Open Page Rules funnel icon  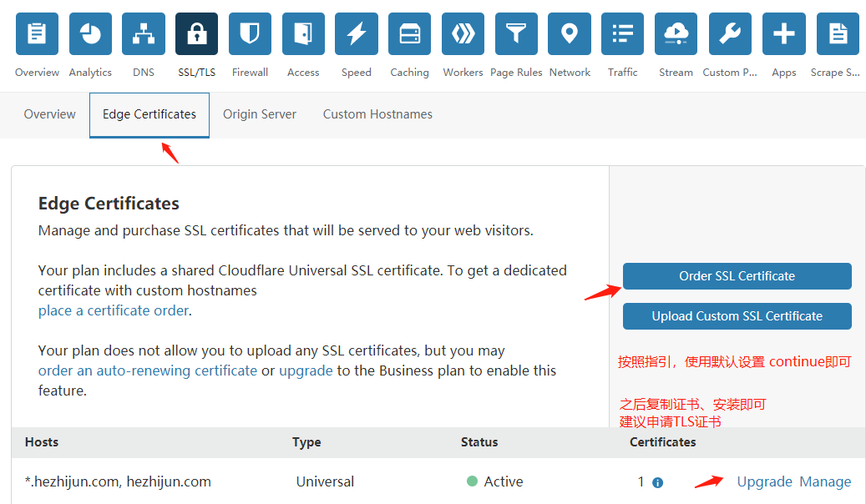click(516, 34)
